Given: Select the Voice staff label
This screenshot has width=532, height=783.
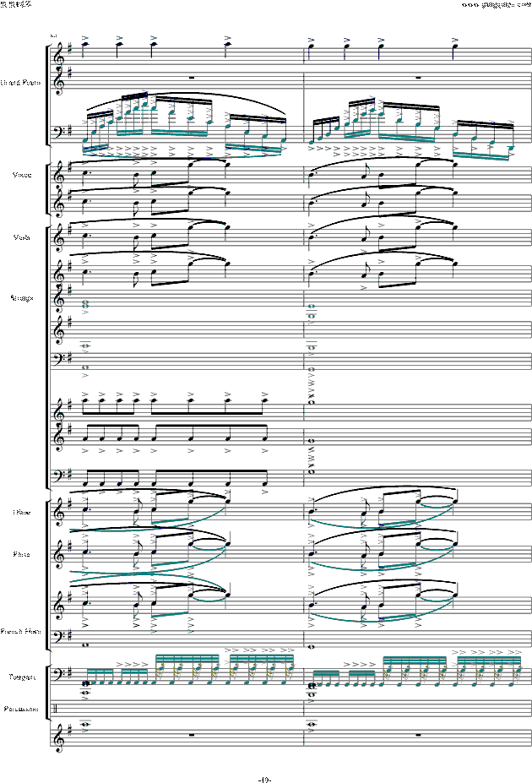Looking at the screenshot, I should point(23,175).
